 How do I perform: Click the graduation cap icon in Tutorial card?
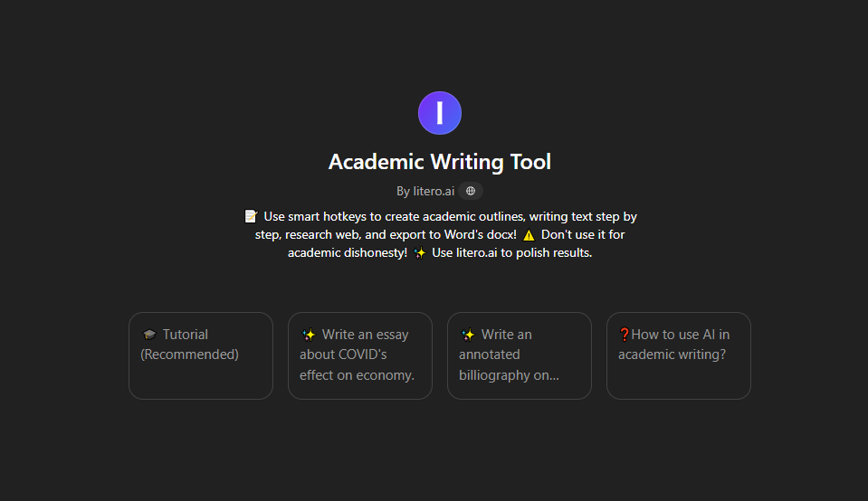149,335
